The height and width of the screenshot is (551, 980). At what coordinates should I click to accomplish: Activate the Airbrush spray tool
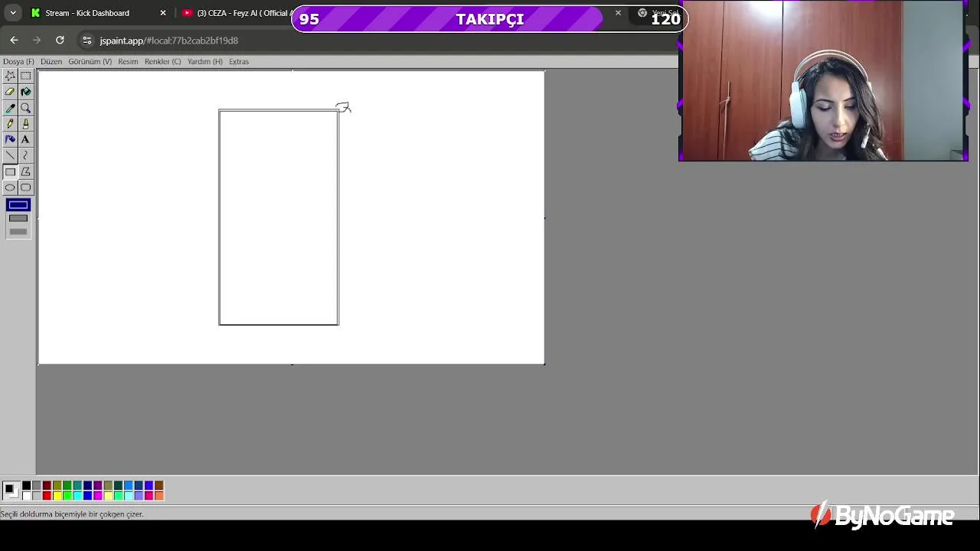pos(10,139)
